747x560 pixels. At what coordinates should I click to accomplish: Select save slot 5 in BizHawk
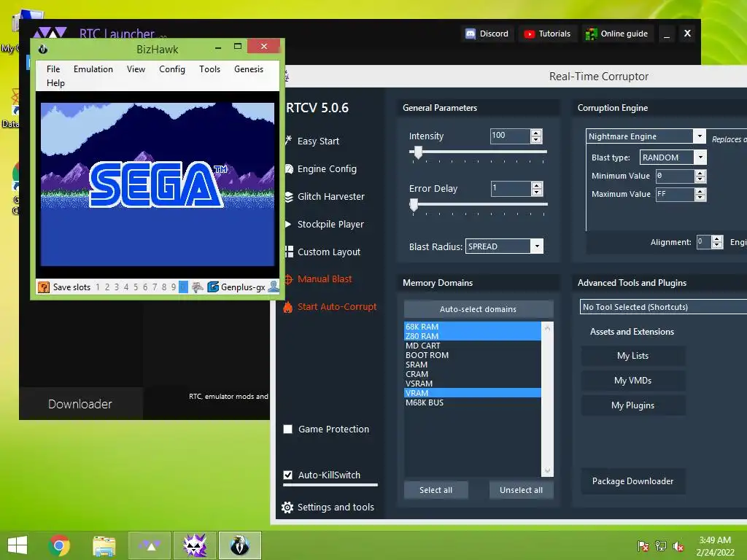tap(136, 287)
